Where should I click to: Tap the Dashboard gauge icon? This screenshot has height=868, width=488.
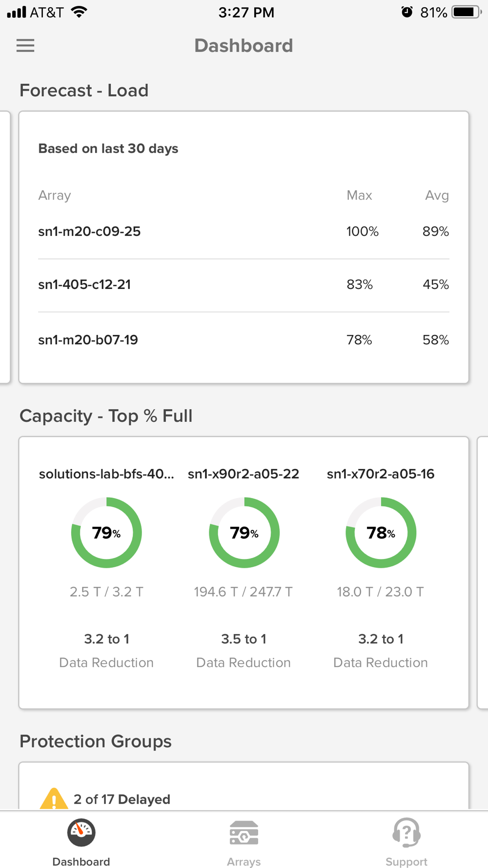point(81,832)
